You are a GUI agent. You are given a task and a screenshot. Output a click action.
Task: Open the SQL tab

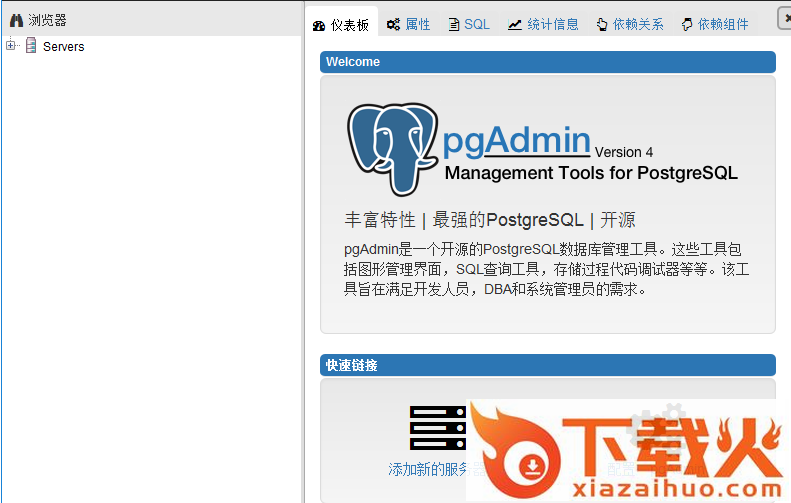click(469, 24)
